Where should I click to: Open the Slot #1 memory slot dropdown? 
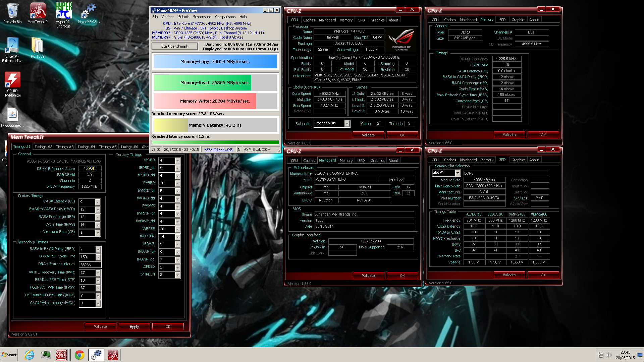point(458,173)
